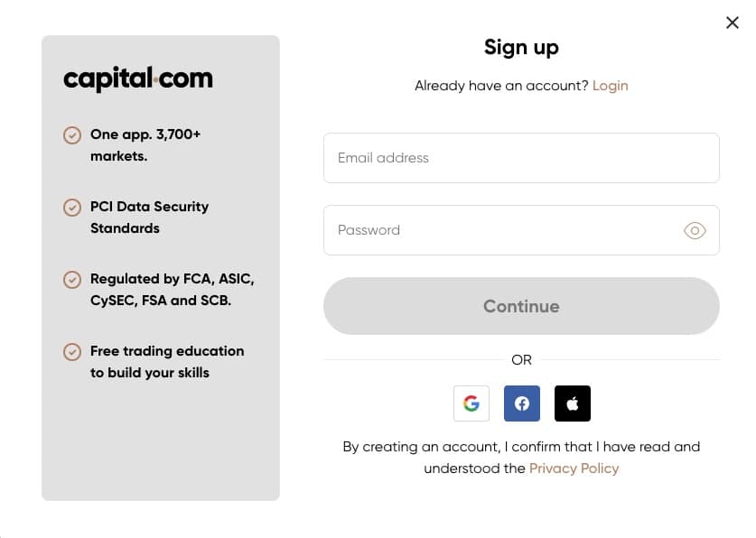Show the password using the eye toggle
Screen dimensions: 756x538
pyautogui.click(x=695, y=230)
